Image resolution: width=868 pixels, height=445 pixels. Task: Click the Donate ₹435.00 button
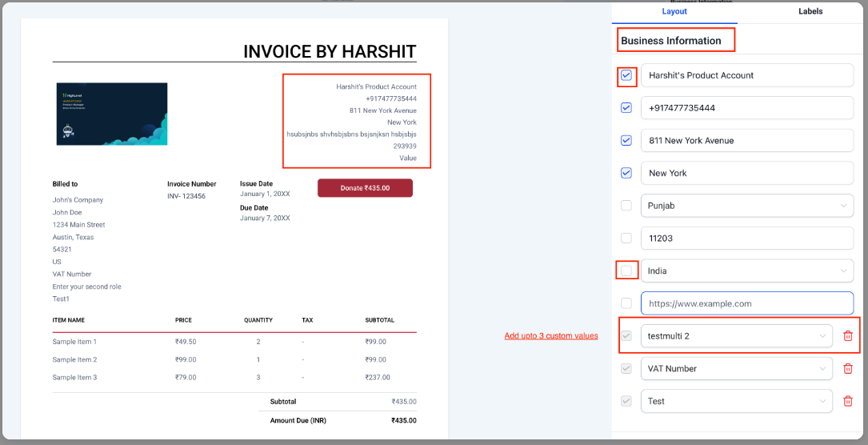365,188
